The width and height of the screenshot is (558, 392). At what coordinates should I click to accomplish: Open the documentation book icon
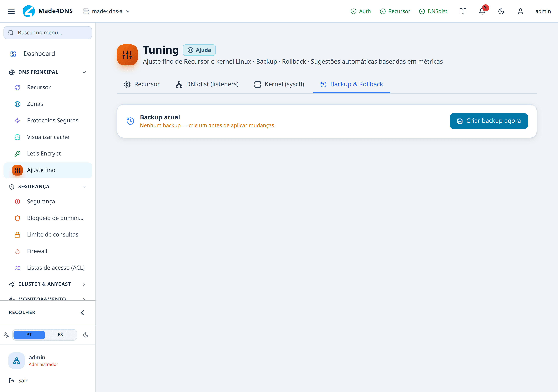pyautogui.click(x=463, y=11)
